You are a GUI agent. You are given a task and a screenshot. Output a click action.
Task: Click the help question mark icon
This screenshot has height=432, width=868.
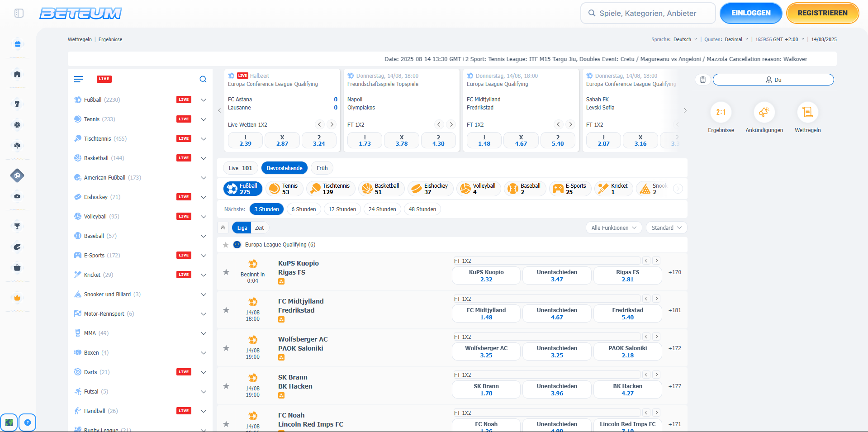pyautogui.click(x=28, y=423)
